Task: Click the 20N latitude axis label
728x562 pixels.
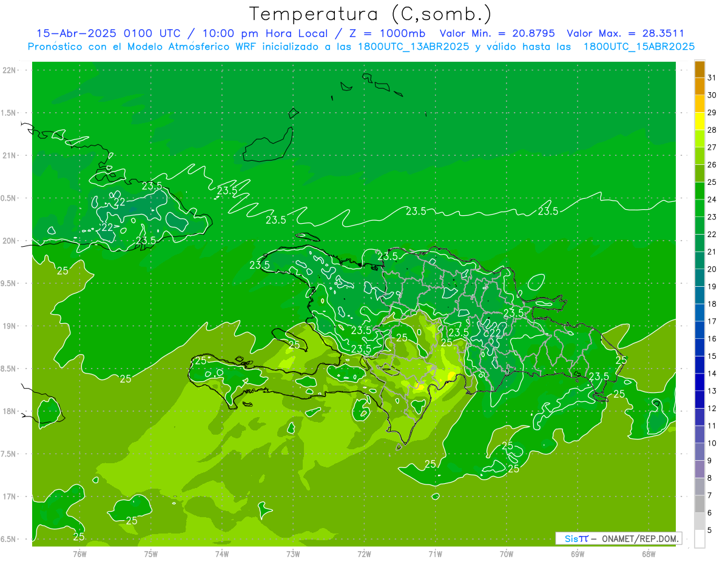Action: (10, 241)
